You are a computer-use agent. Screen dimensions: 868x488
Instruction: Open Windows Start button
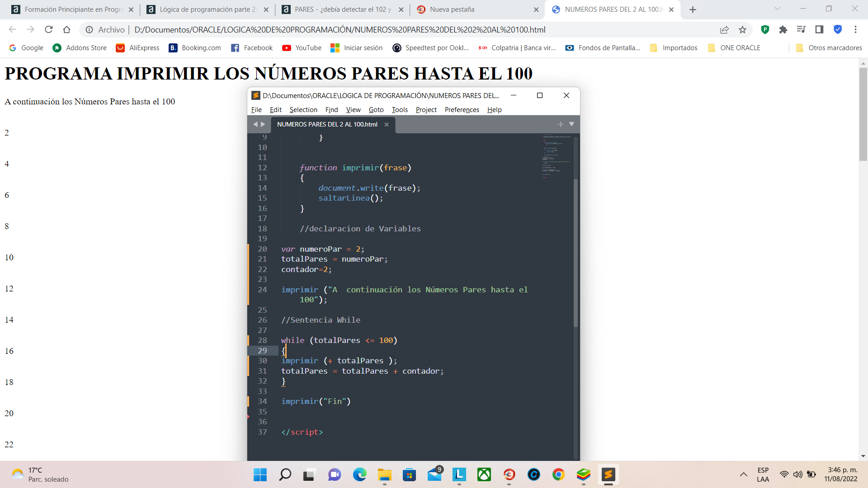tap(260, 474)
